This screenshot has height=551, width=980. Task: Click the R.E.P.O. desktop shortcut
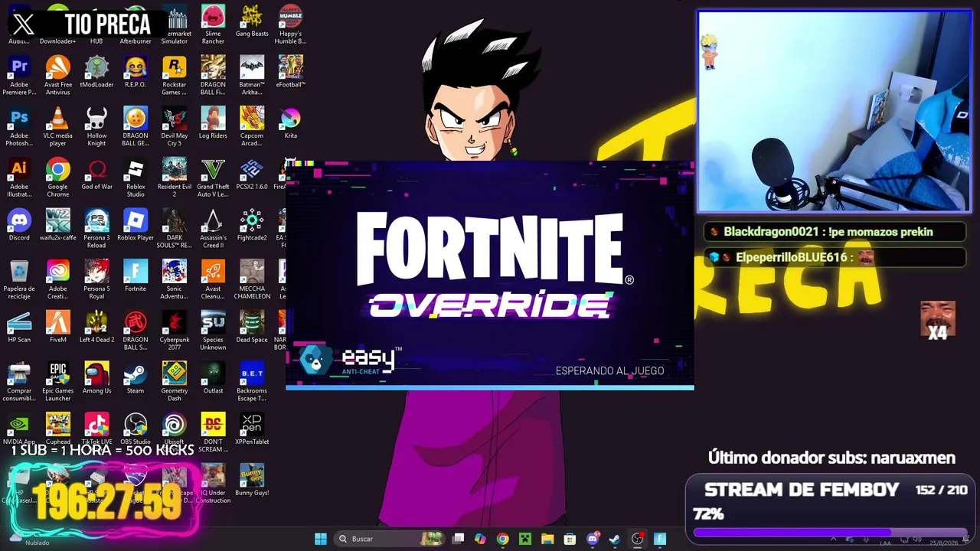coord(136,71)
